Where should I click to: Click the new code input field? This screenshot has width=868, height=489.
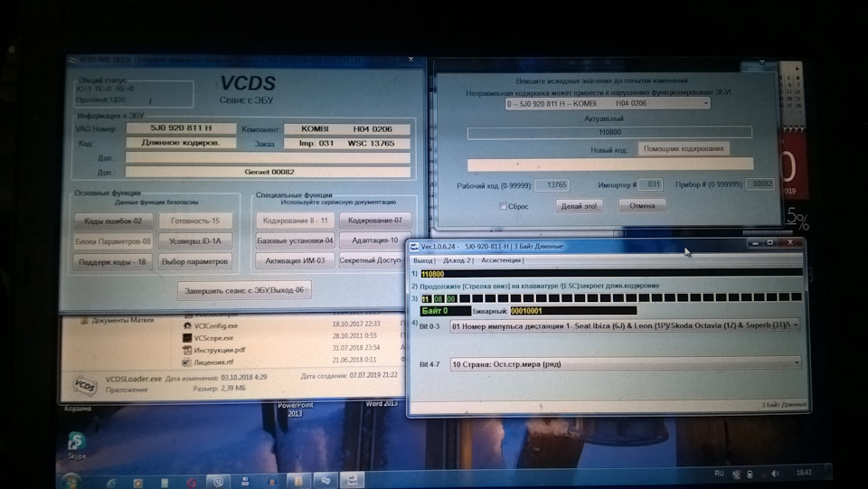tap(610, 165)
